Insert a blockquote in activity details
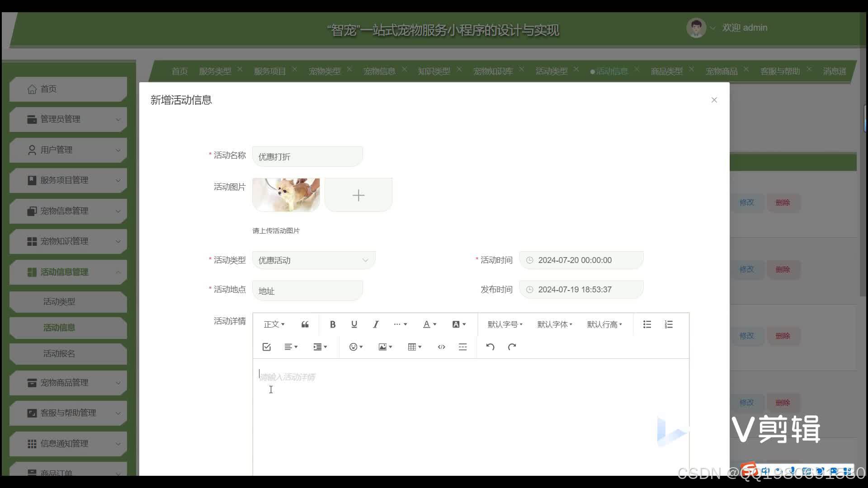This screenshot has height=488, width=868. tap(304, 324)
